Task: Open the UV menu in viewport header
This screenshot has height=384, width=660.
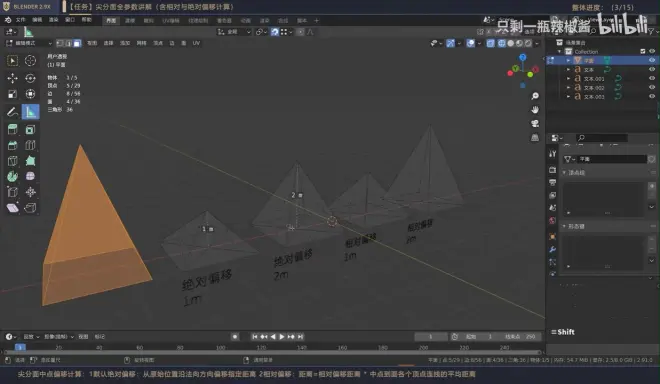Action: 196,43
